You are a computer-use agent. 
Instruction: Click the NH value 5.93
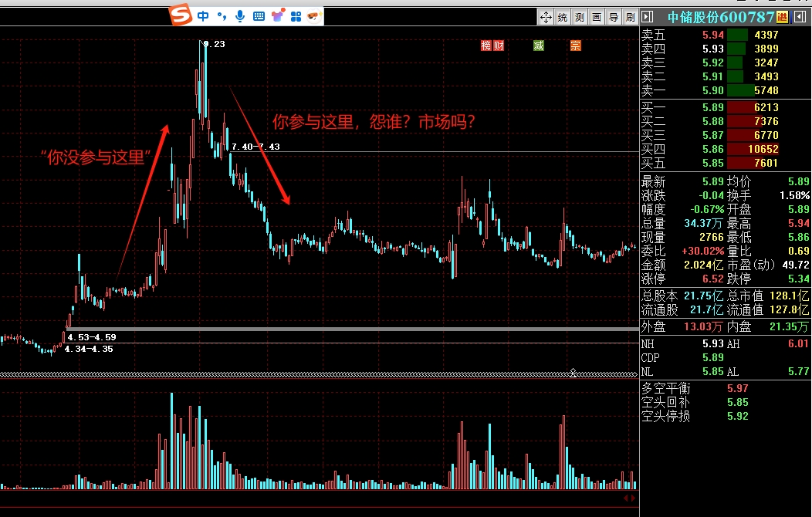click(713, 343)
